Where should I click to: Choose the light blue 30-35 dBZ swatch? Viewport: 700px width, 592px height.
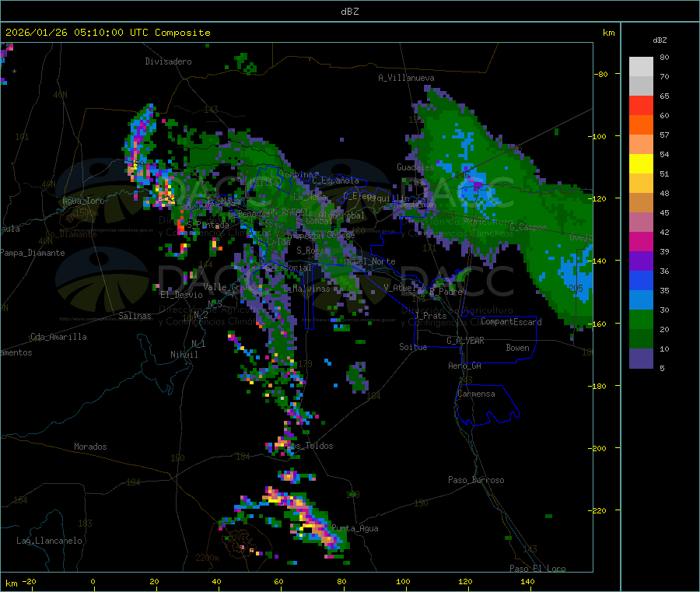coord(641,300)
